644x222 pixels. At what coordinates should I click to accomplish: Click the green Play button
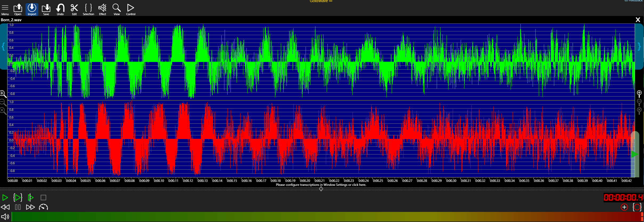click(x=5, y=198)
